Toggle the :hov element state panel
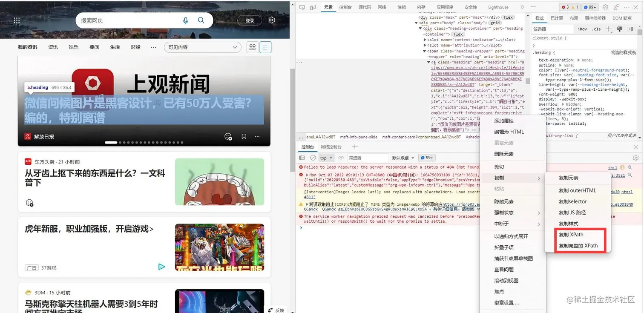 (582, 29)
